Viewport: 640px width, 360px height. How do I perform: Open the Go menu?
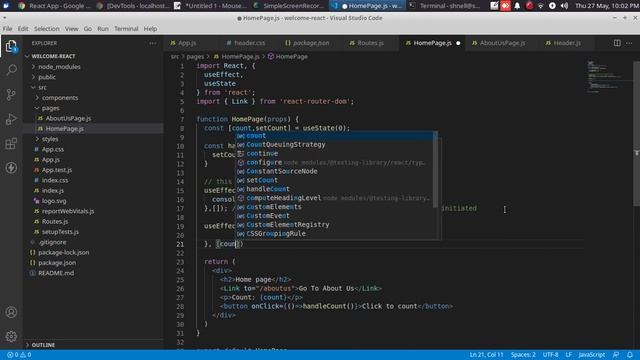88,29
